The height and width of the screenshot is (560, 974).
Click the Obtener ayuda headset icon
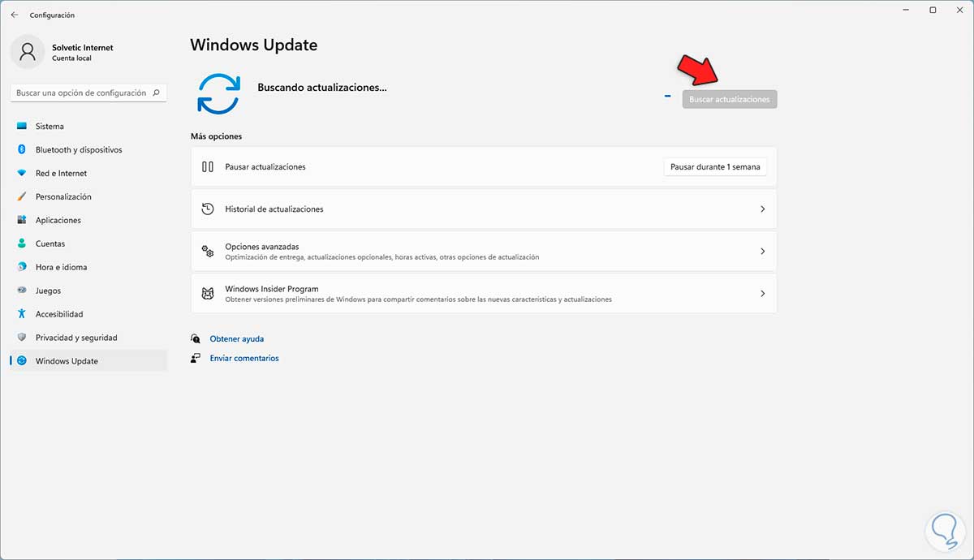(x=196, y=338)
